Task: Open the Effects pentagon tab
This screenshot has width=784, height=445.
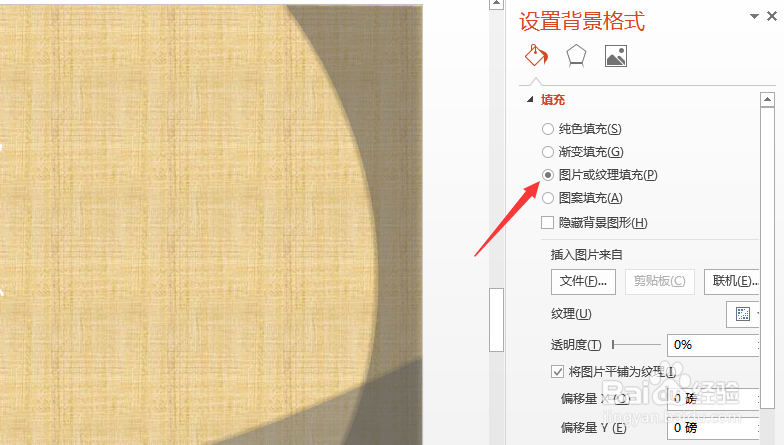Action: 576,56
